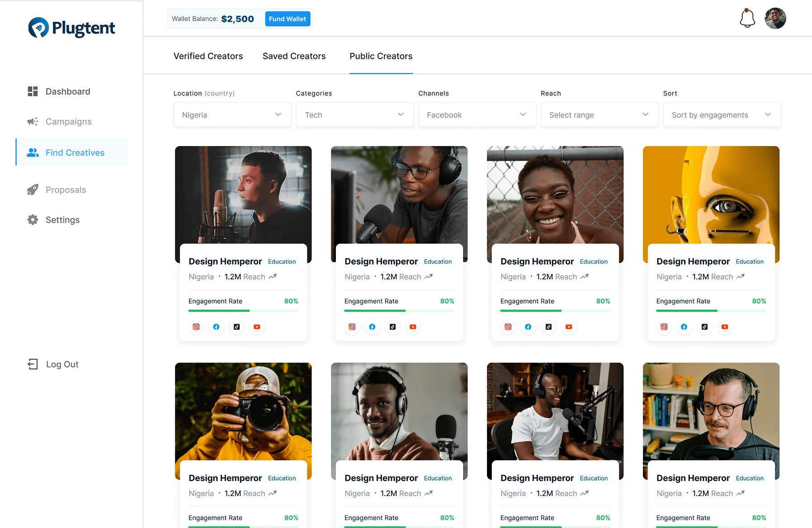The width and height of the screenshot is (812, 528).
Task: Open the Sort by engagements dropdown
Action: point(722,115)
